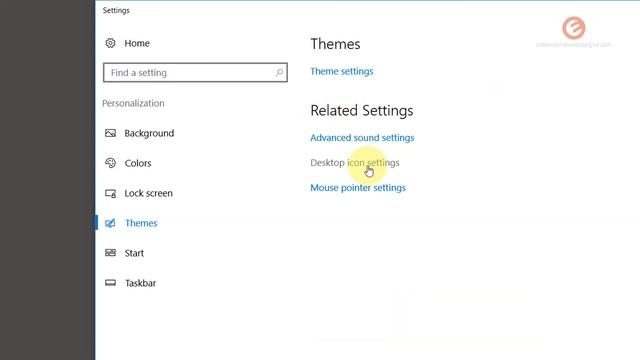The width and height of the screenshot is (640, 360).
Task: Click the Find a setting search box
Action: 195,73
